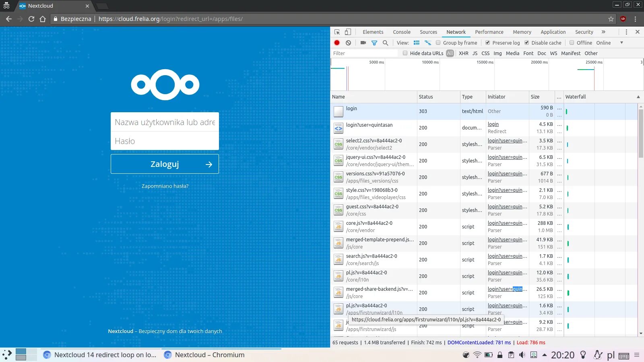The height and width of the screenshot is (362, 644).
Task: Open the Chromium three-dot menu
Action: (636, 19)
